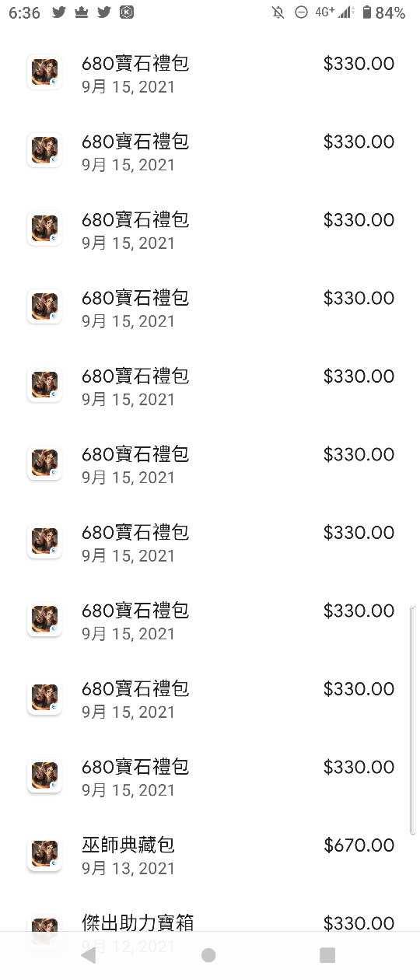Tap the muted bell status icon
Viewport: 420px width, 980px height.
point(278,12)
